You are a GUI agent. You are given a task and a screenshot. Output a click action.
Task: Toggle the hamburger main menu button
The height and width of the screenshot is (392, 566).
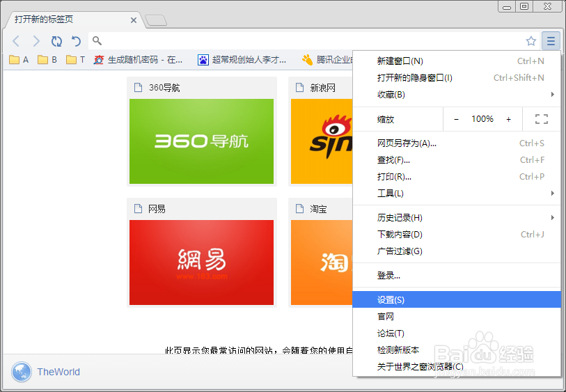pyautogui.click(x=551, y=40)
